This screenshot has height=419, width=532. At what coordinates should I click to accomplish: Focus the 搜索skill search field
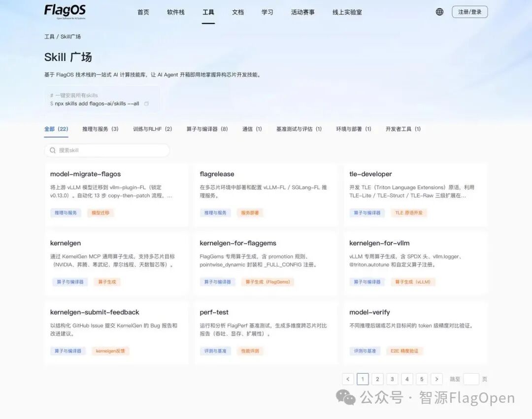(x=107, y=150)
